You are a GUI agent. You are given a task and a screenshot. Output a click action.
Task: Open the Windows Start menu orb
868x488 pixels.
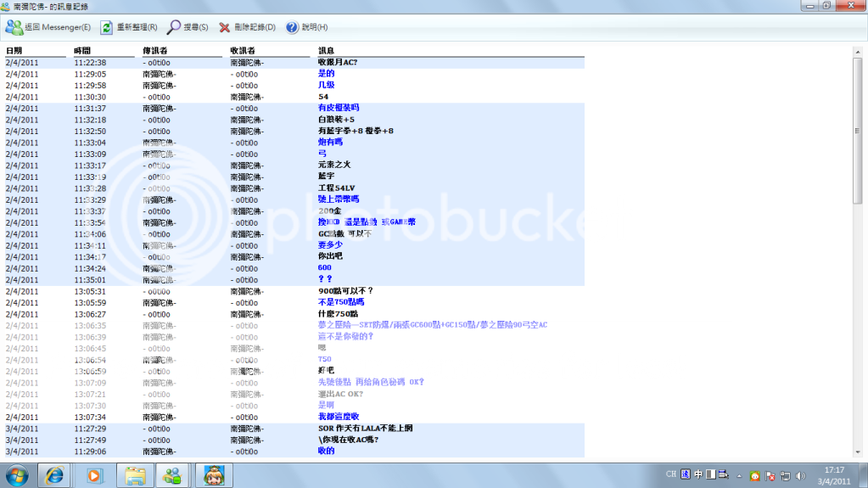[x=16, y=474]
